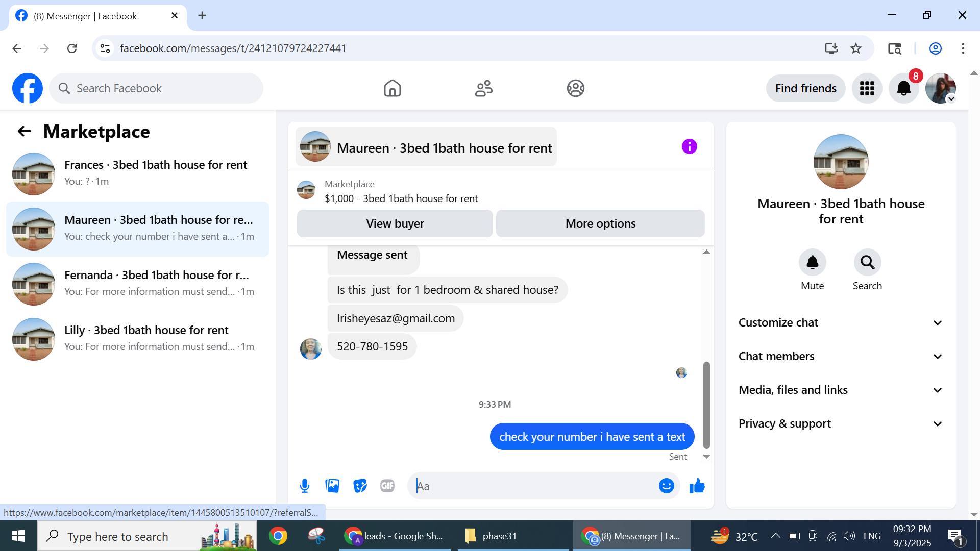Reload the page
Image resolution: width=980 pixels, height=551 pixels.
click(72, 48)
